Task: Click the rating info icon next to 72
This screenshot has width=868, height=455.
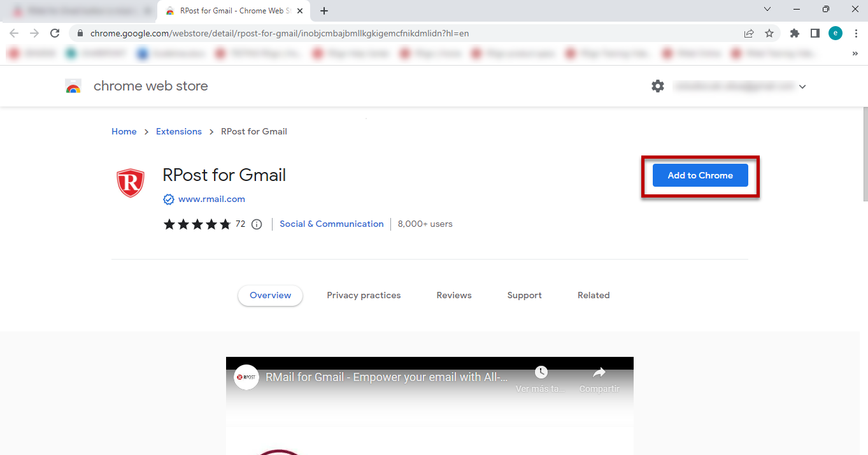Action: (x=257, y=224)
